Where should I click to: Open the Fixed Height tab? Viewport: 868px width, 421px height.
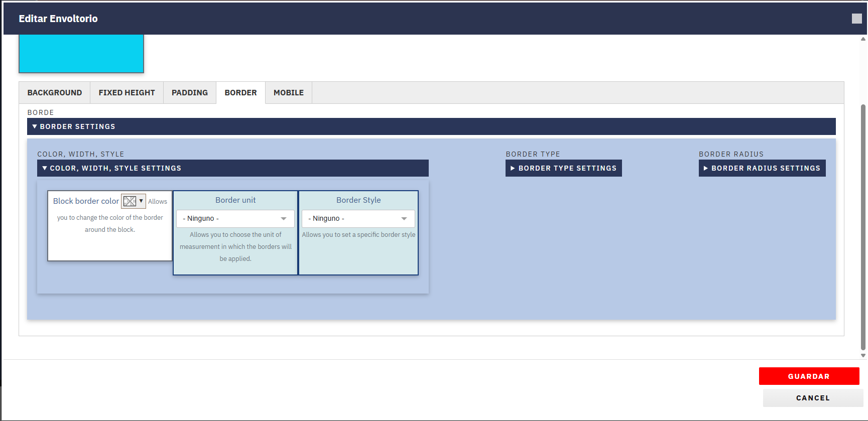tap(127, 93)
